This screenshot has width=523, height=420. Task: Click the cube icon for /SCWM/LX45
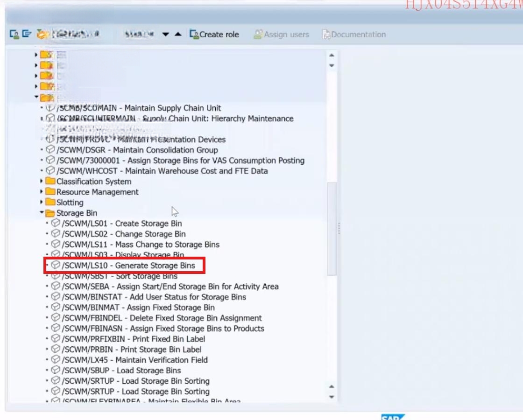pyautogui.click(x=56, y=359)
